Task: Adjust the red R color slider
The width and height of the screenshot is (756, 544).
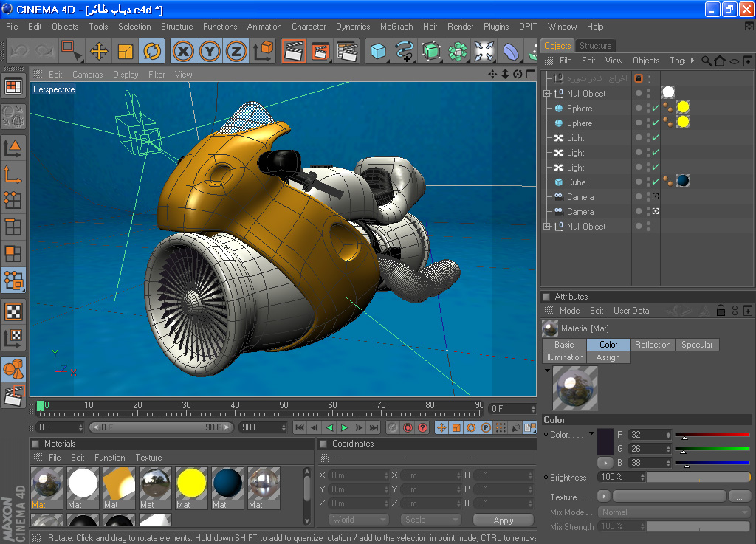Action: [712, 435]
